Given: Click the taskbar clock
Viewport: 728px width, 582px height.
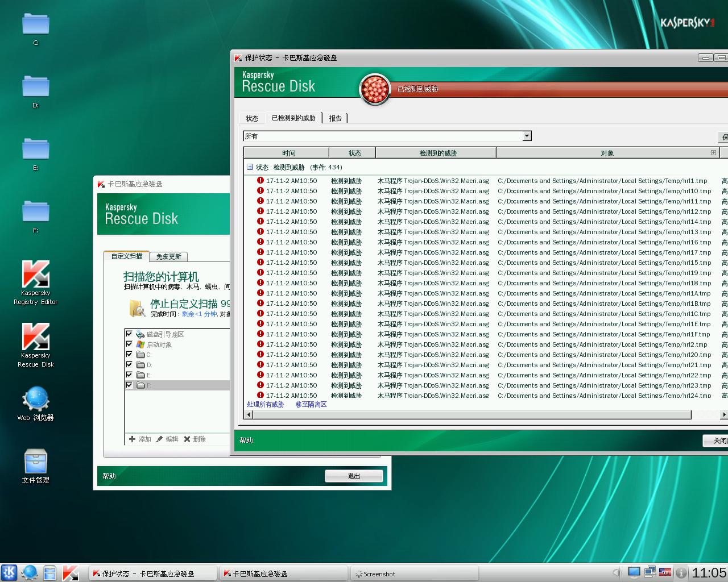Looking at the screenshot, I should point(709,573).
